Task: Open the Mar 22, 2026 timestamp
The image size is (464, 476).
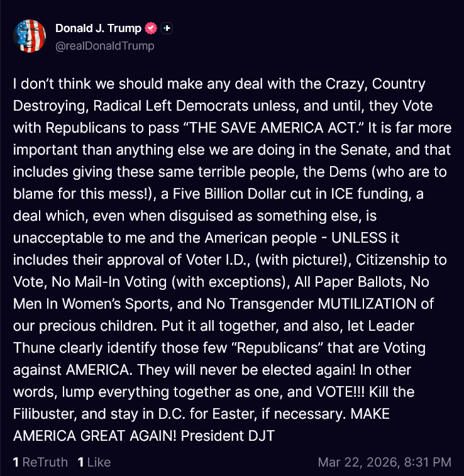Action: pos(384,462)
